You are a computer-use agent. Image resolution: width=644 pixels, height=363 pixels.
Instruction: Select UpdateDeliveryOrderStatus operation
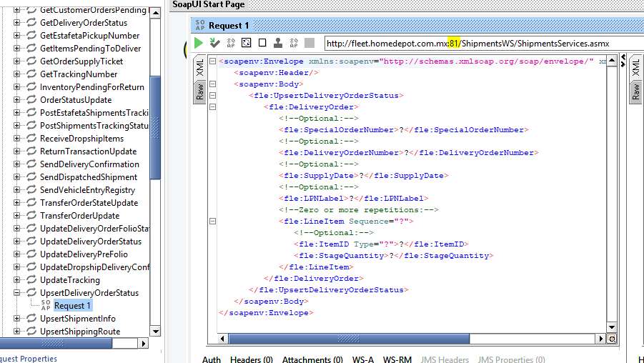click(91, 242)
